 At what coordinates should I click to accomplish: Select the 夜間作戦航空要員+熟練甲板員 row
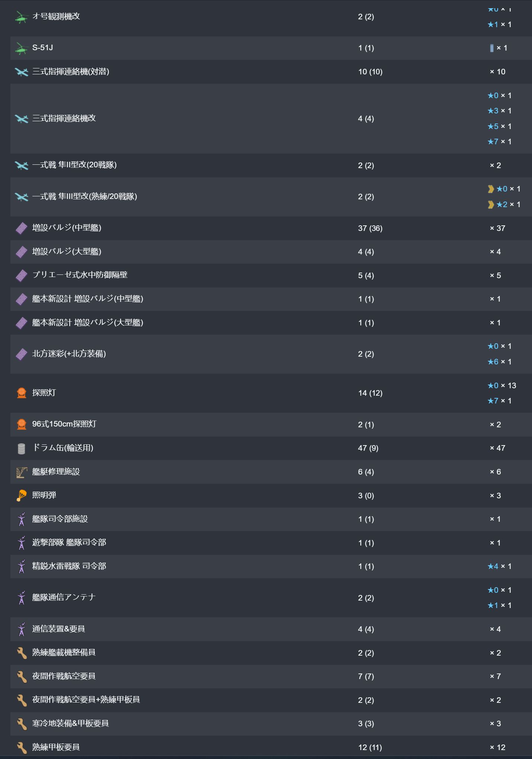tap(271, 700)
